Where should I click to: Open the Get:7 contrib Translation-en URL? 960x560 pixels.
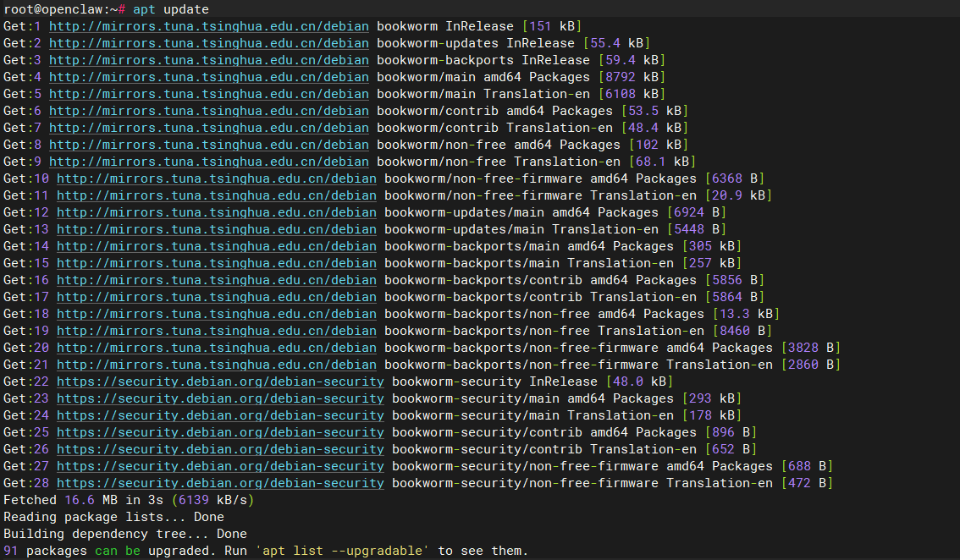pos(209,128)
